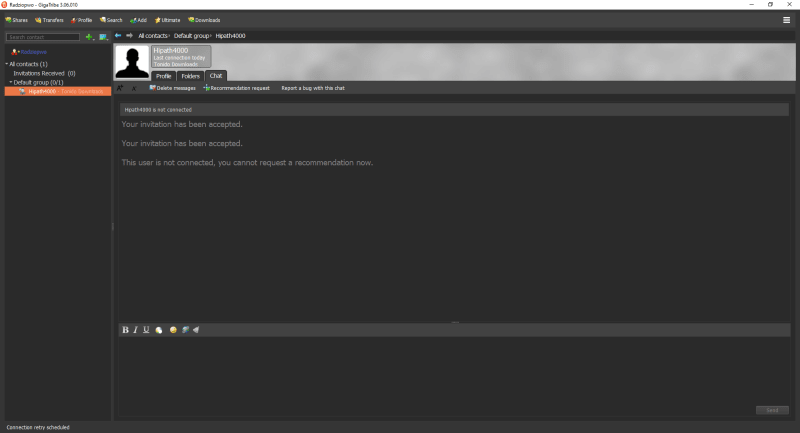Open the contact list display options icon
This screenshot has height=433, width=800.
click(x=103, y=37)
